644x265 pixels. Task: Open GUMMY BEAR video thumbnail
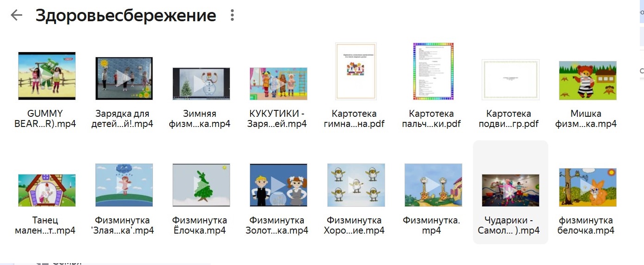click(x=47, y=76)
